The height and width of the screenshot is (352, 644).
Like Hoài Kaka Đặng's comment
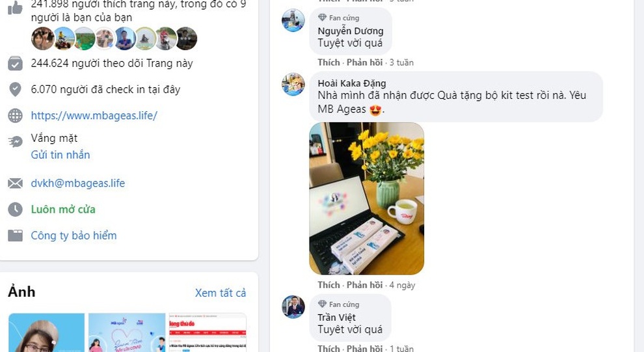point(329,285)
